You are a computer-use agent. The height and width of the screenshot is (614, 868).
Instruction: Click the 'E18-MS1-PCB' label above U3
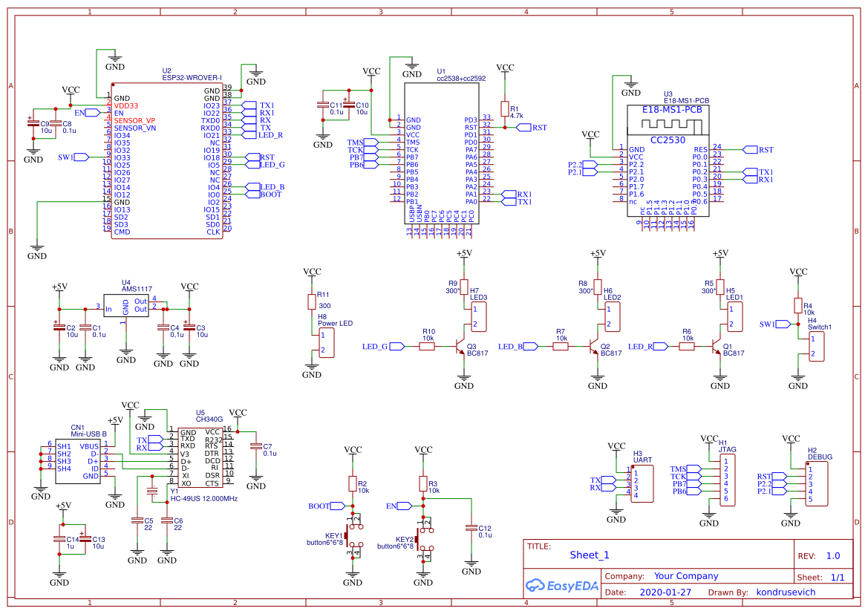(686, 101)
